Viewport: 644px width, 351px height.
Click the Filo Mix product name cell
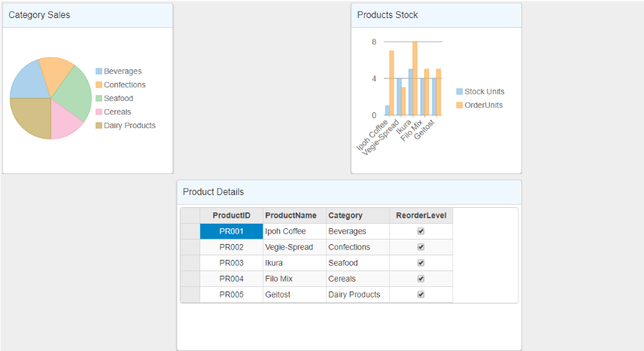[x=279, y=279]
